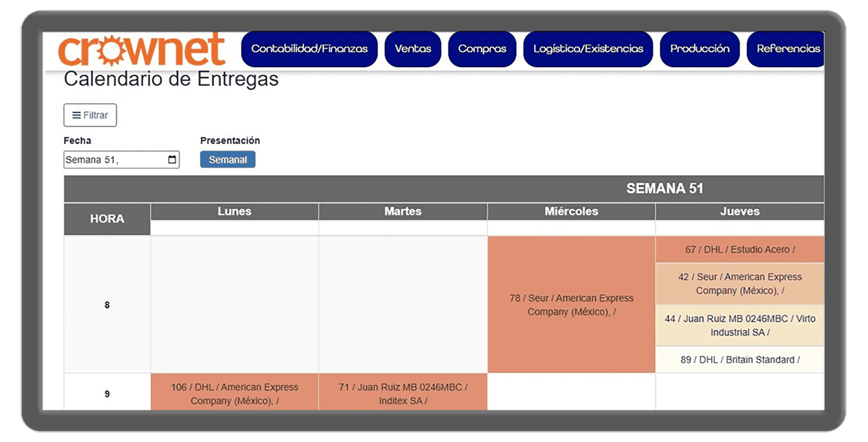Click the Jueves column header
The image size is (868, 442).
click(x=740, y=211)
